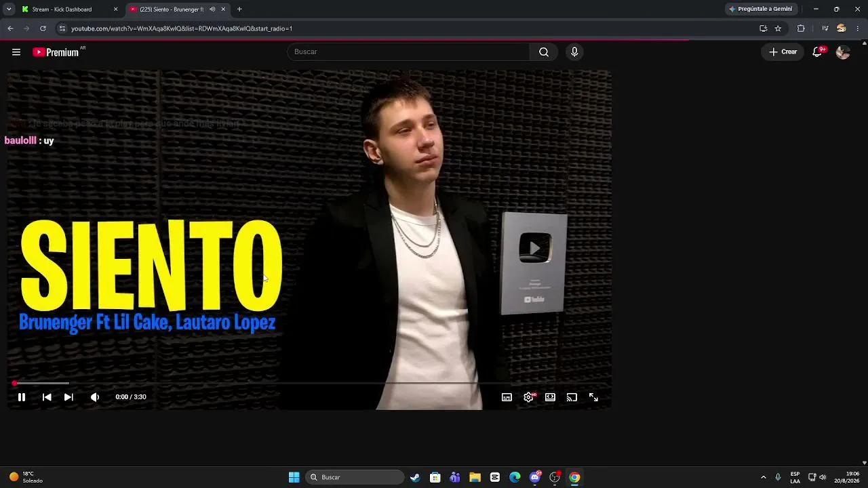868x488 pixels.
Task: Close the Kick Dashboard tab
Action: click(x=115, y=9)
